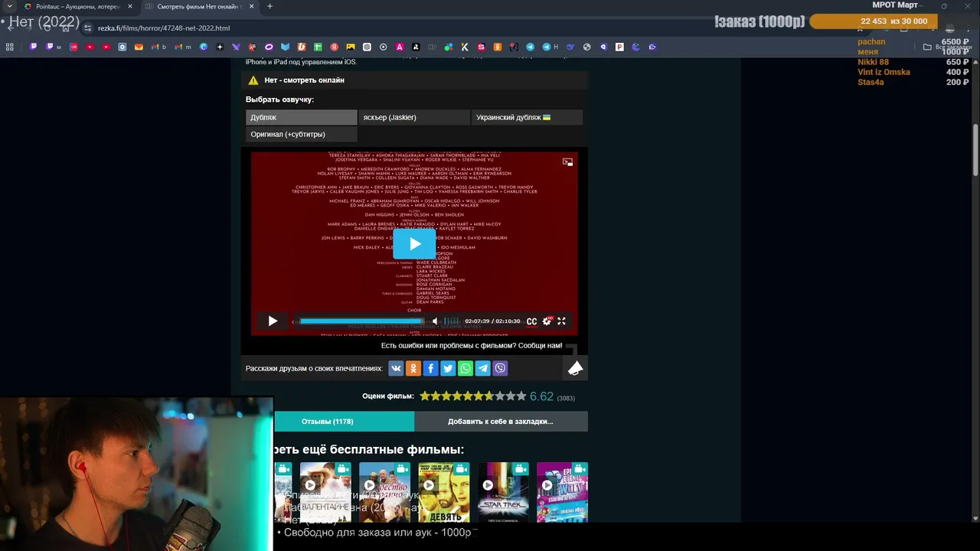Close the Pointauc browser tab
Screen dimensions: 980x551
coord(129,6)
